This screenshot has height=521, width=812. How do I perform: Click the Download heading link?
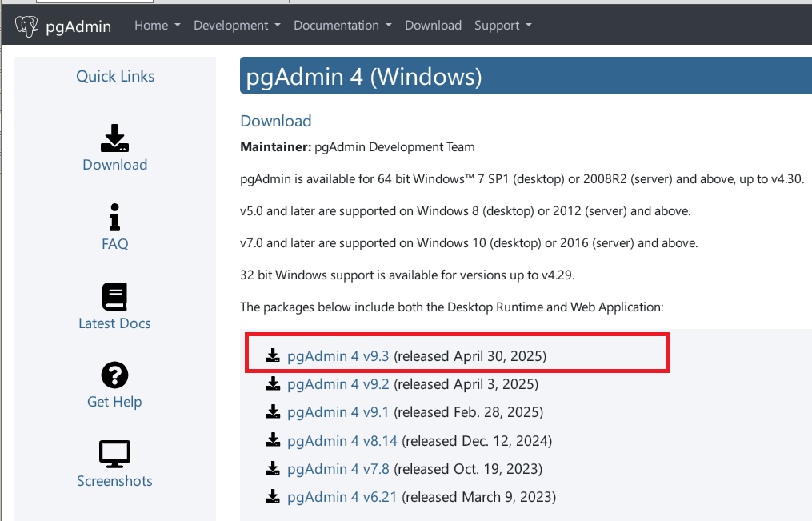tap(275, 121)
